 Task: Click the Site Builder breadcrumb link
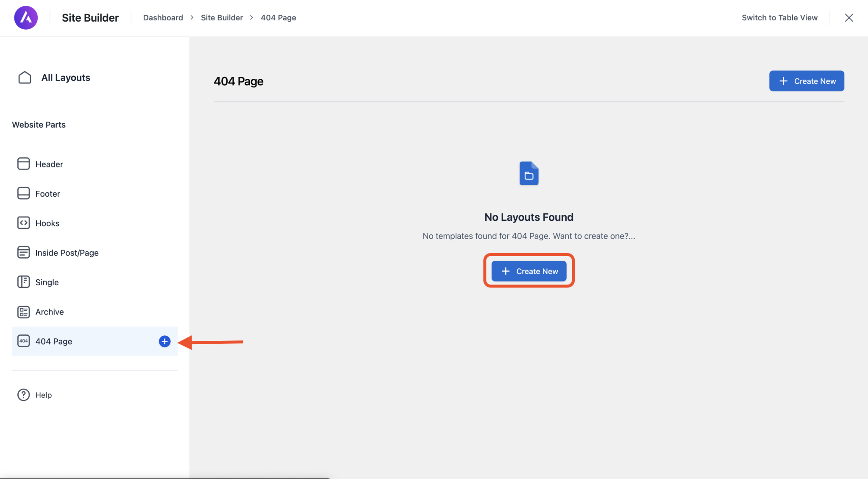tap(222, 17)
